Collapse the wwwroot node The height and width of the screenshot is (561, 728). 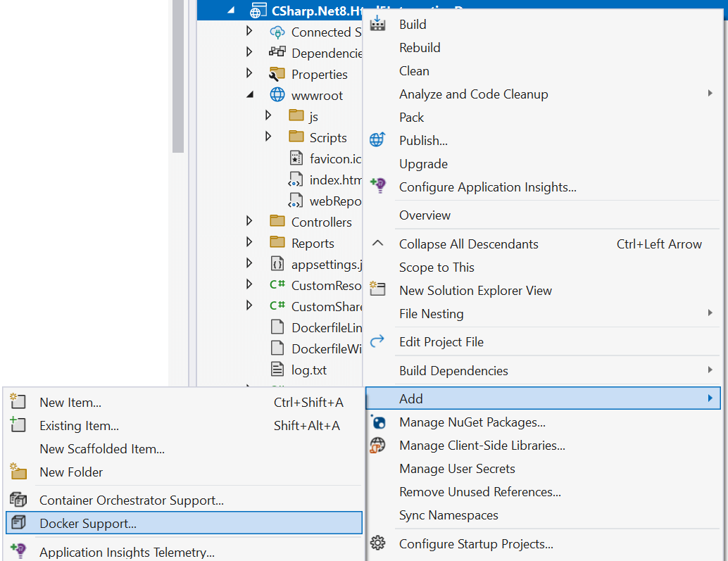coord(249,95)
